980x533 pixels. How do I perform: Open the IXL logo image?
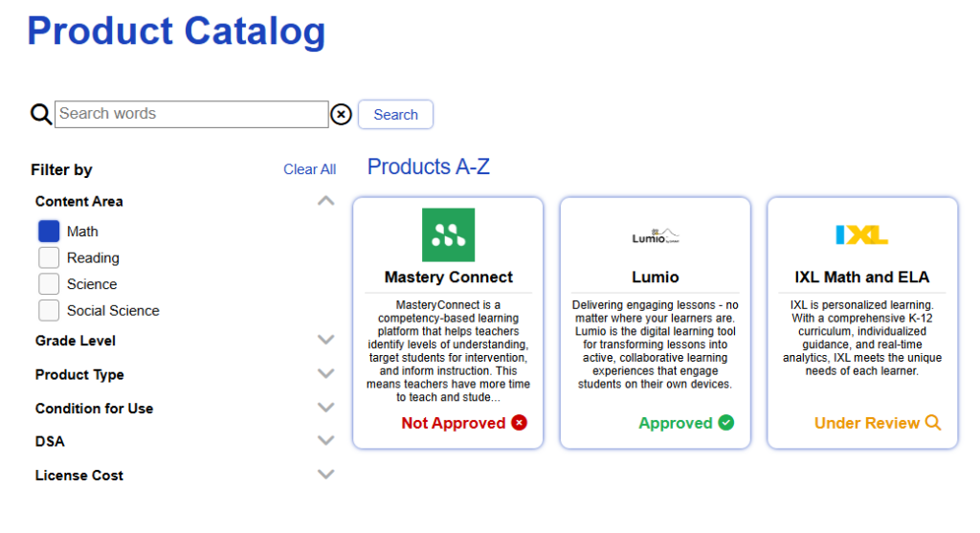click(862, 235)
